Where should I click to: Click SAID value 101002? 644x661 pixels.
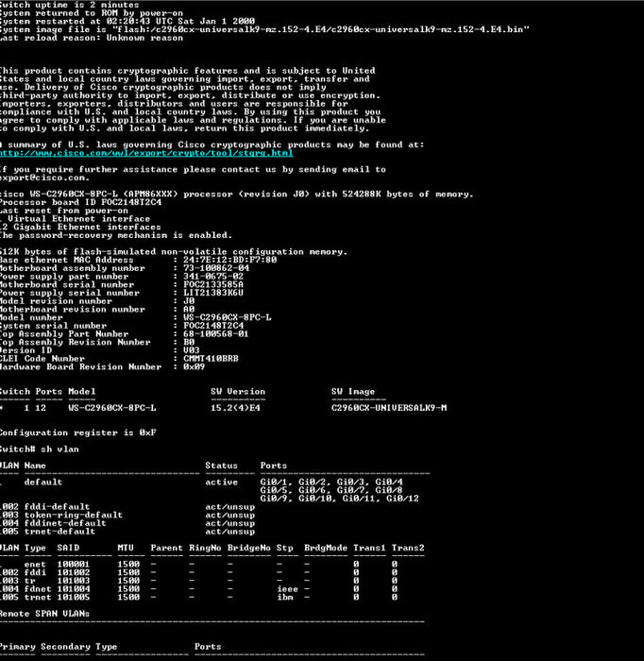pyautogui.click(x=74, y=573)
